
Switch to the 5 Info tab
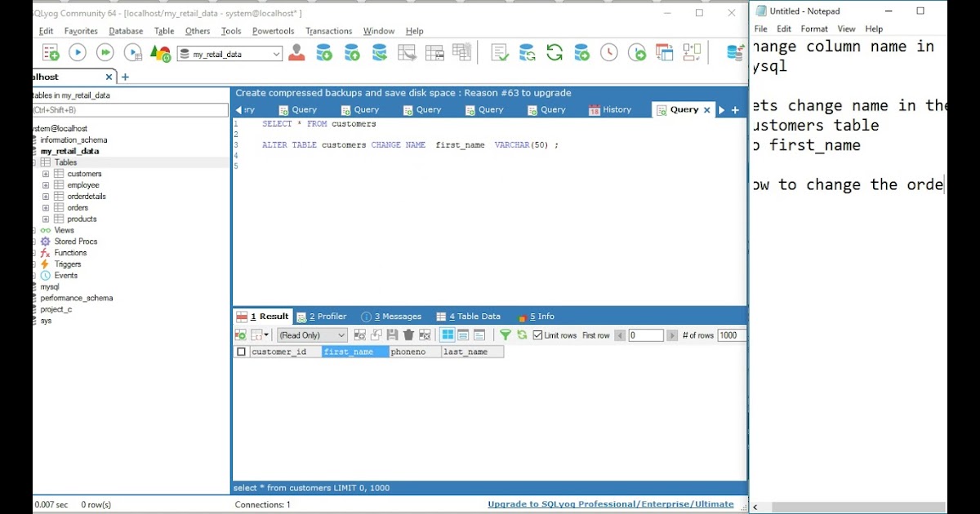(x=535, y=317)
